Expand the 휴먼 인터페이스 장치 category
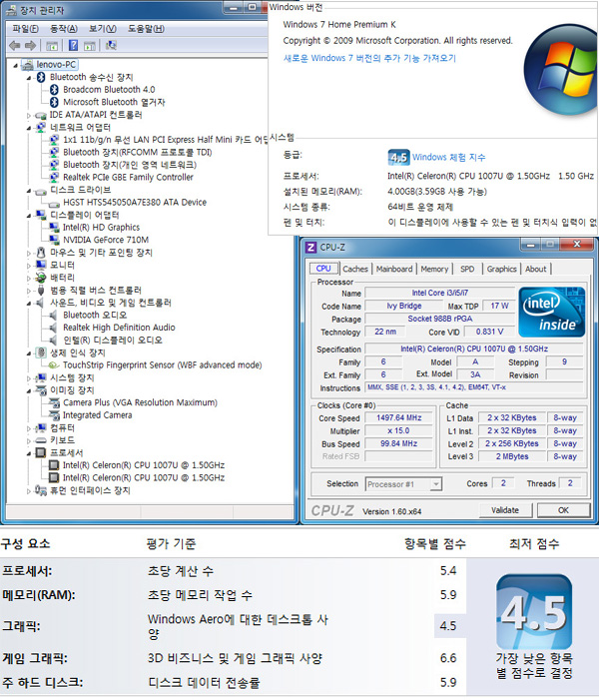The width and height of the screenshot is (599, 700). (29, 491)
